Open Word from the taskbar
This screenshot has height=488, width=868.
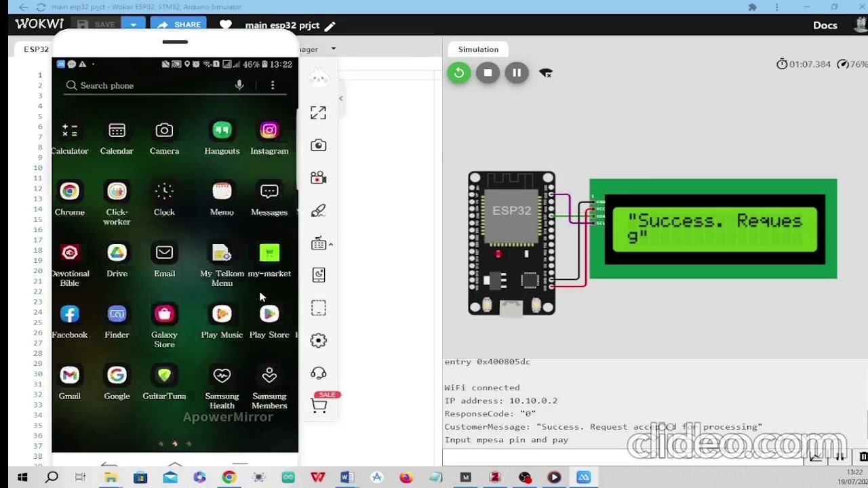click(347, 477)
